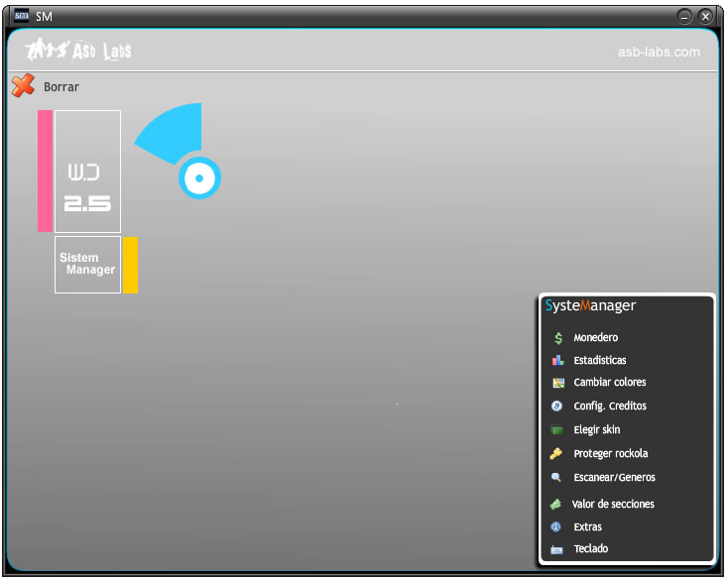
Task: Click the red X Borrar icon
Action: 23,85
